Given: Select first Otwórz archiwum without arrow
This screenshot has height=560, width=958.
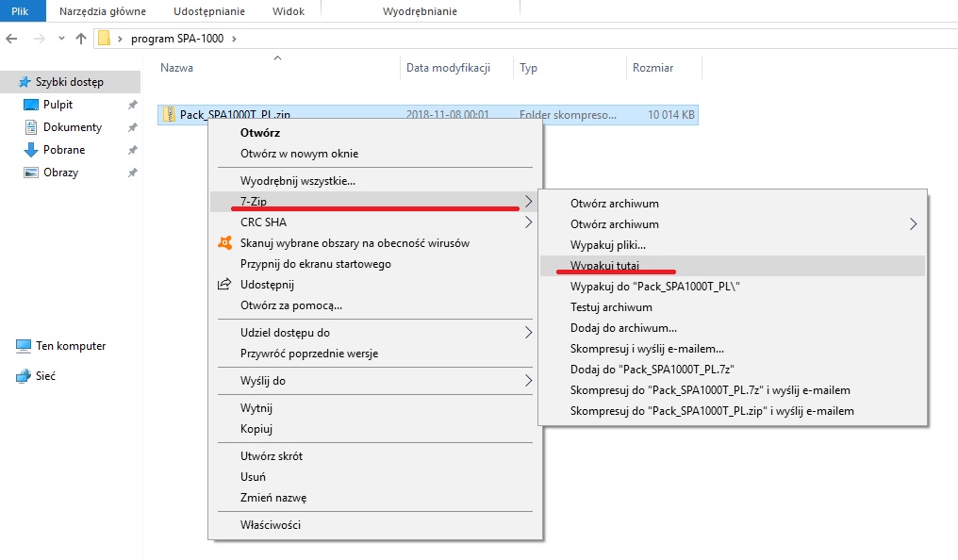Looking at the screenshot, I should 614,204.
